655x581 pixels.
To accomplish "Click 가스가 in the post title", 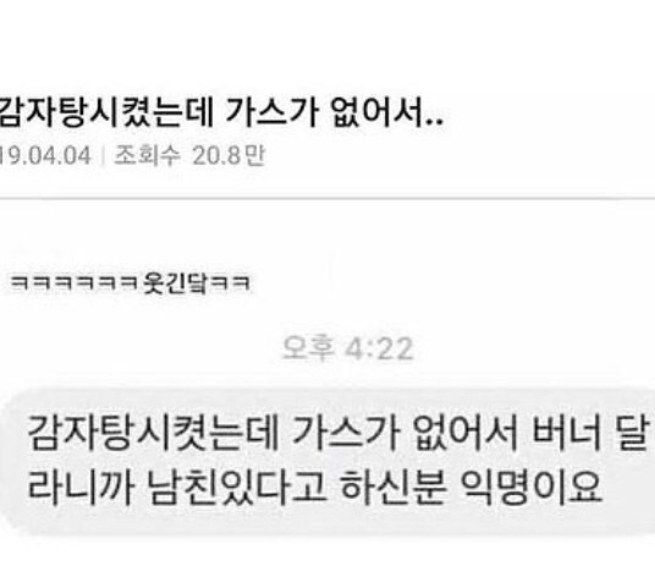I will click(272, 113).
